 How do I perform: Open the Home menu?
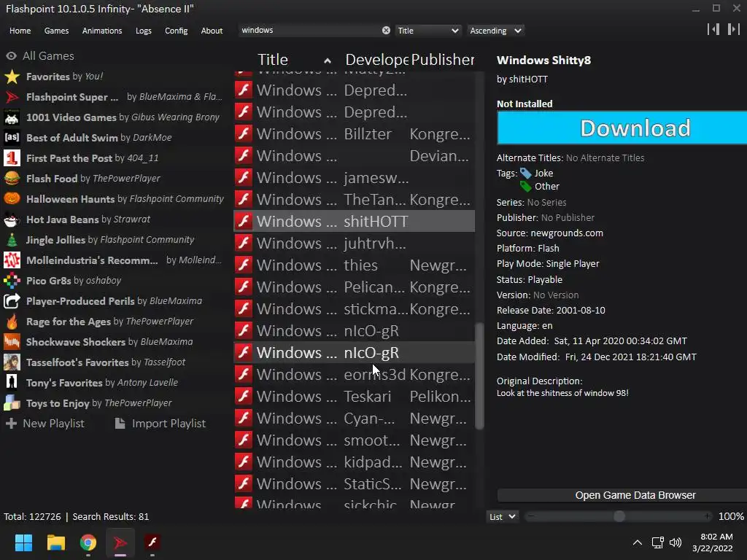[x=20, y=31]
